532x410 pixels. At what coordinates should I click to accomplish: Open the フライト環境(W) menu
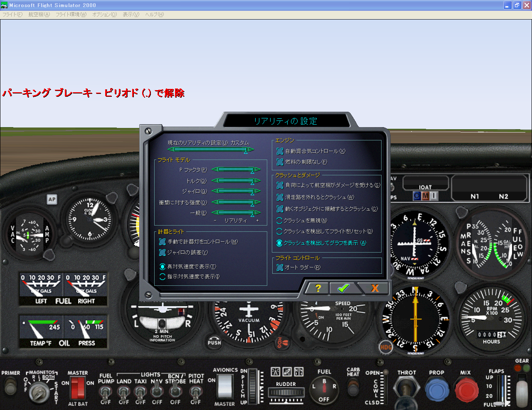pos(71,15)
